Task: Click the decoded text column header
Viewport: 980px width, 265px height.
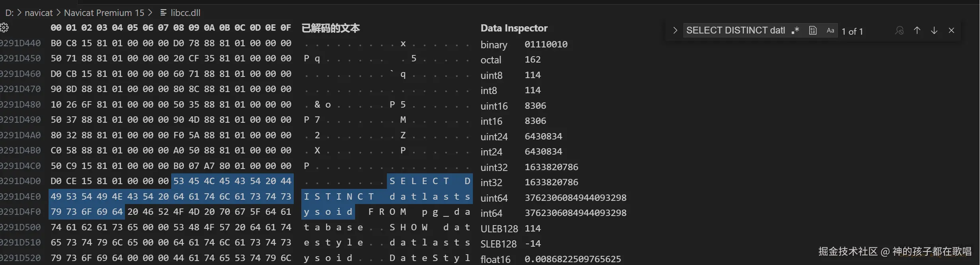Action: (x=330, y=28)
